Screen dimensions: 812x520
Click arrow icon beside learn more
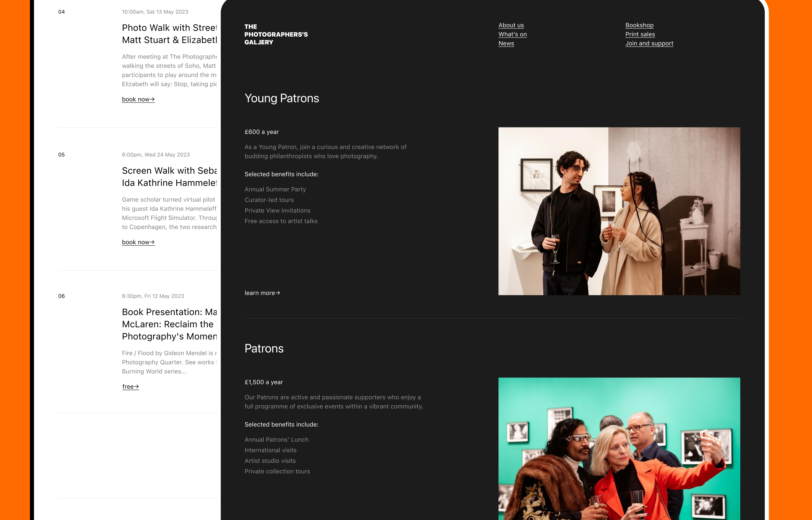coord(278,293)
